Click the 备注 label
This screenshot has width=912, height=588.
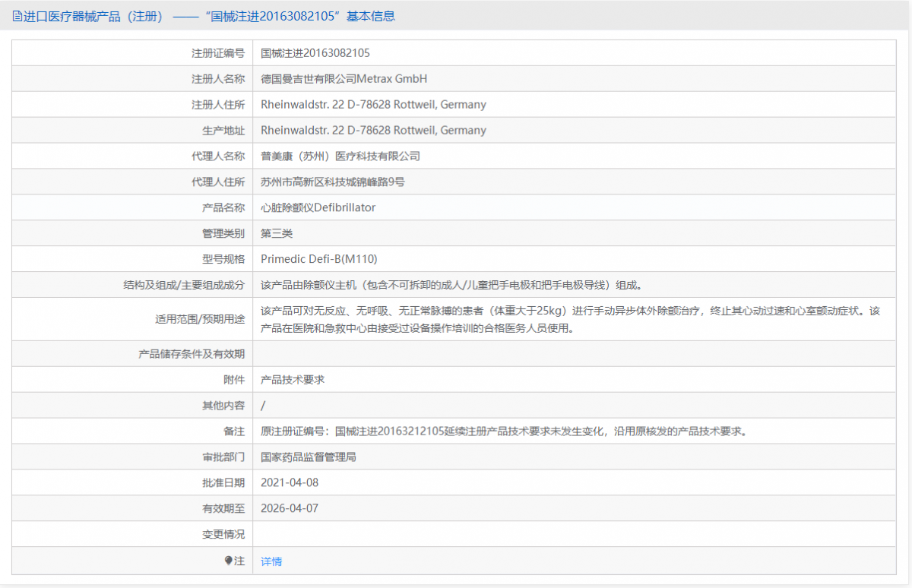coord(234,432)
